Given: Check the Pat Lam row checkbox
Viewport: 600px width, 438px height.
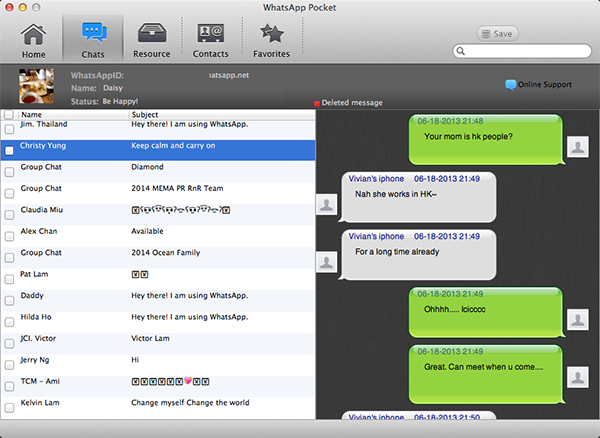Looking at the screenshot, I should pyautogui.click(x=9, y=279).
